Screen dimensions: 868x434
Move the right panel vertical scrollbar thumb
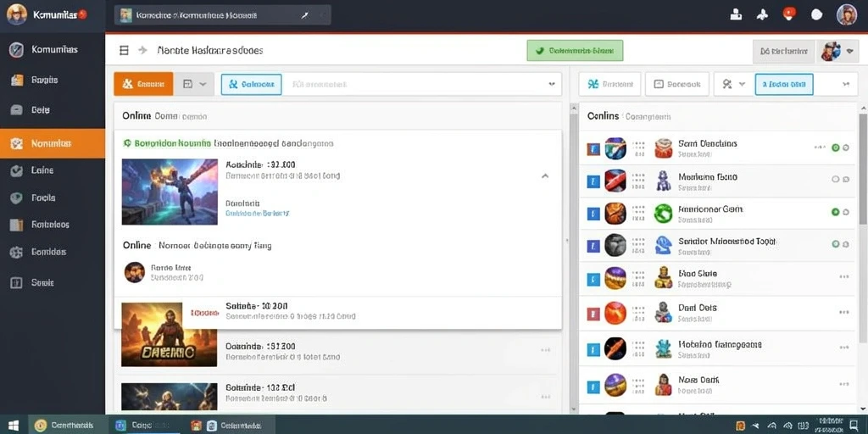863,169
